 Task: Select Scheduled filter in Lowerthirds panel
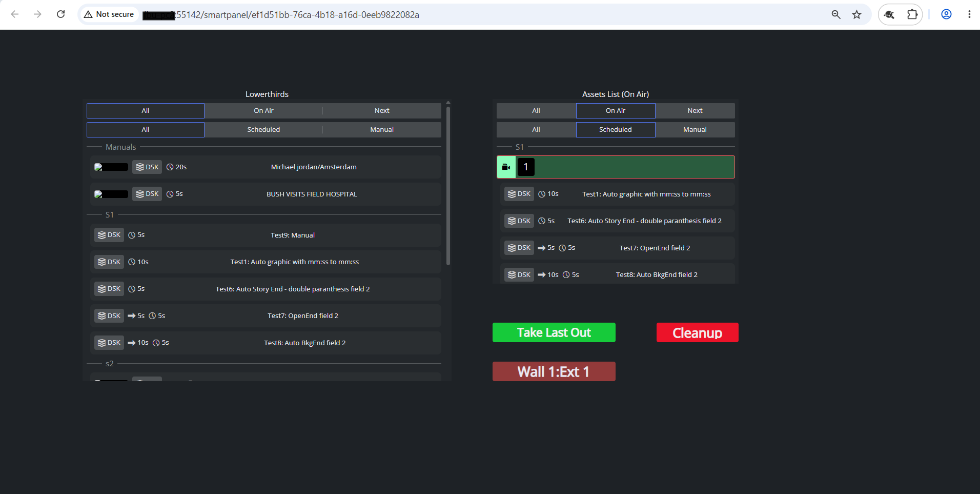pyautogui.click(x=263, y=130)
